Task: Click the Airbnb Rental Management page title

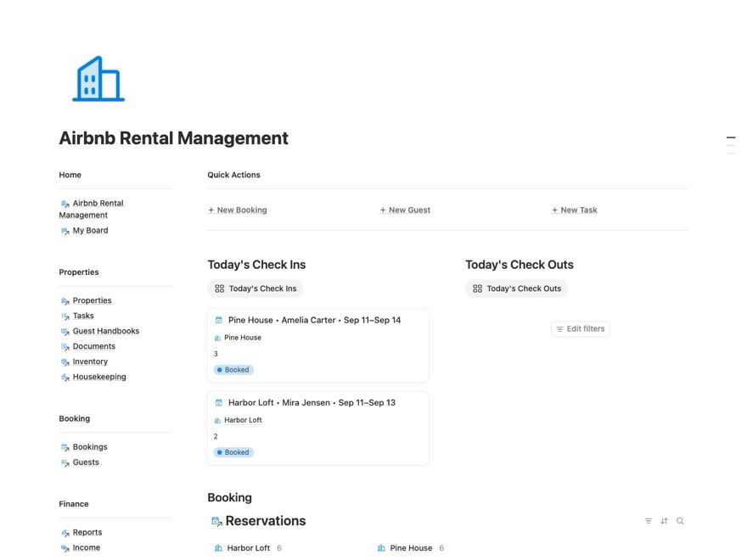Action: tap(173, 138)
